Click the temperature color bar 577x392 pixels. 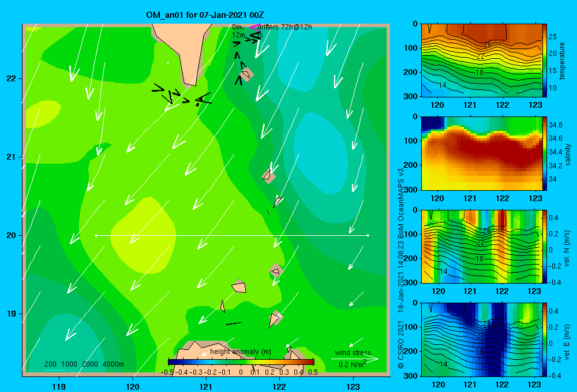545,61
